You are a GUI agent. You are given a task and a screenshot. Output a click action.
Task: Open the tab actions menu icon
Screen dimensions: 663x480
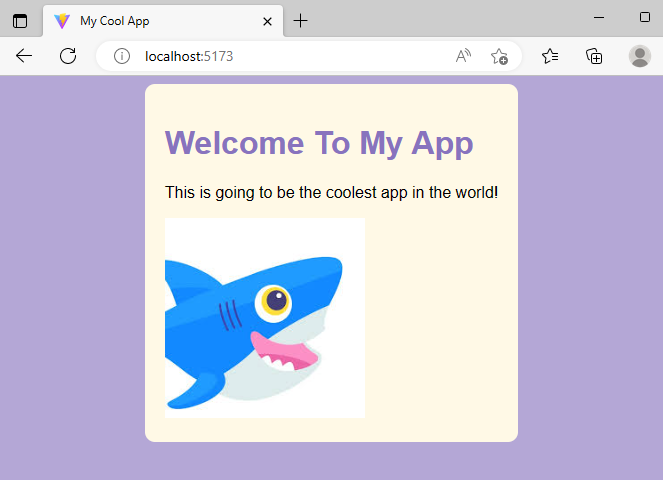click(20, 21)
